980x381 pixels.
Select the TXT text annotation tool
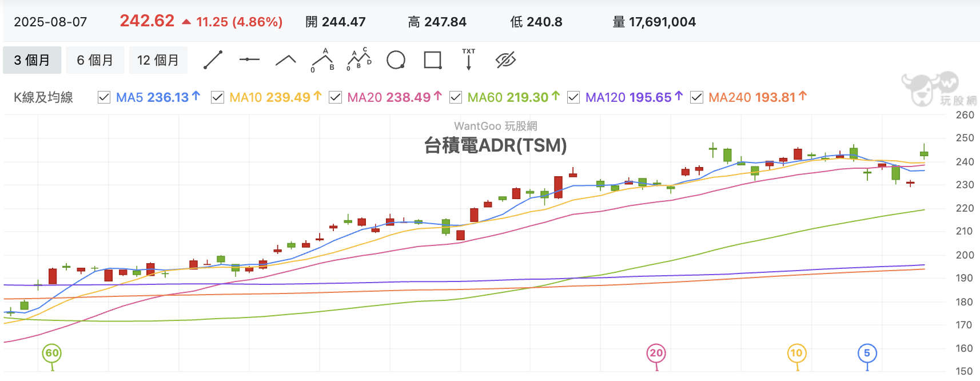point(469,59)
